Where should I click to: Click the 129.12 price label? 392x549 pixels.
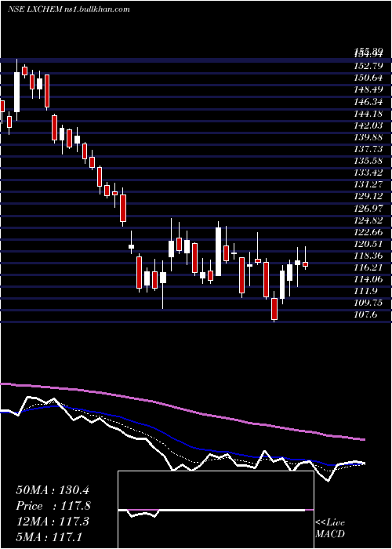tap(368, 196)
